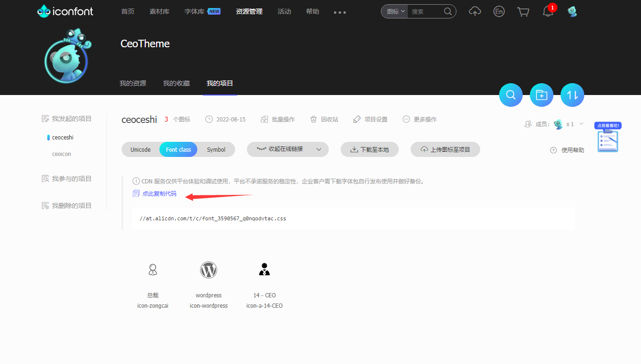Switch to Font class mode
This screenshot has width=641, height=364.
tap(178, 149)
